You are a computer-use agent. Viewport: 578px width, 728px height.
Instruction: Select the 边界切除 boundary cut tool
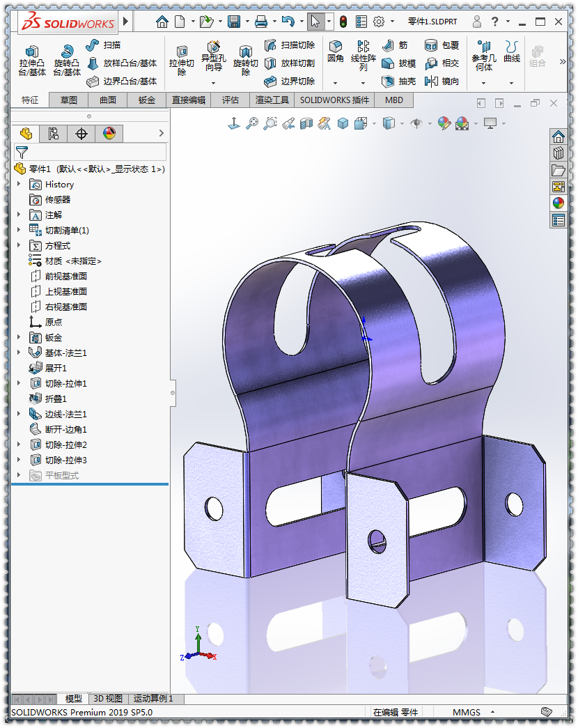(290, 82)
